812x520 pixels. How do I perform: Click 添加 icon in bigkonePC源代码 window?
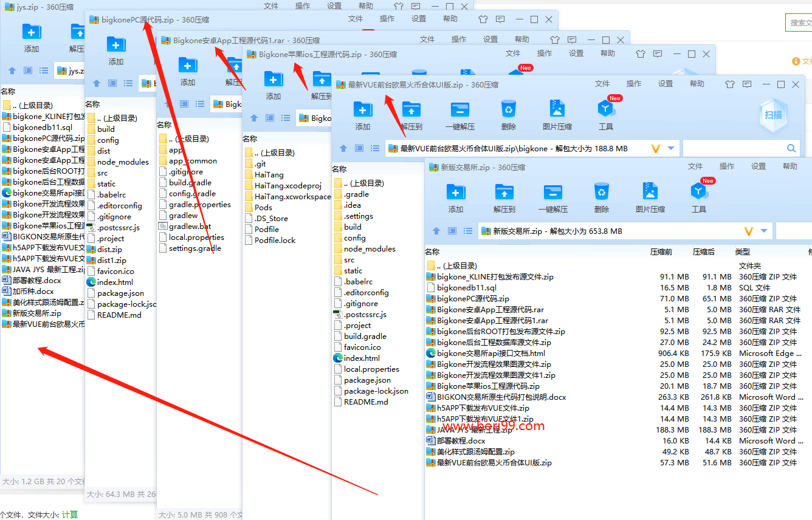point(116,44)
